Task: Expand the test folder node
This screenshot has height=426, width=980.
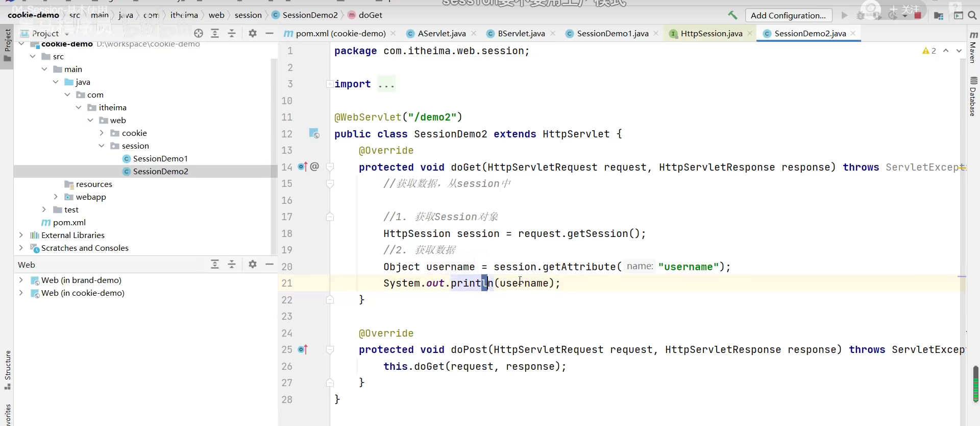Action: (44, 209)
